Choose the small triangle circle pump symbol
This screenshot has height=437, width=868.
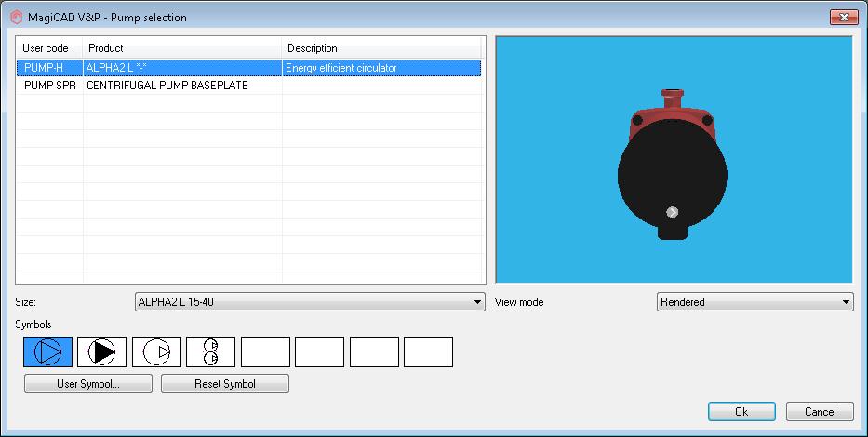[156, 351]
